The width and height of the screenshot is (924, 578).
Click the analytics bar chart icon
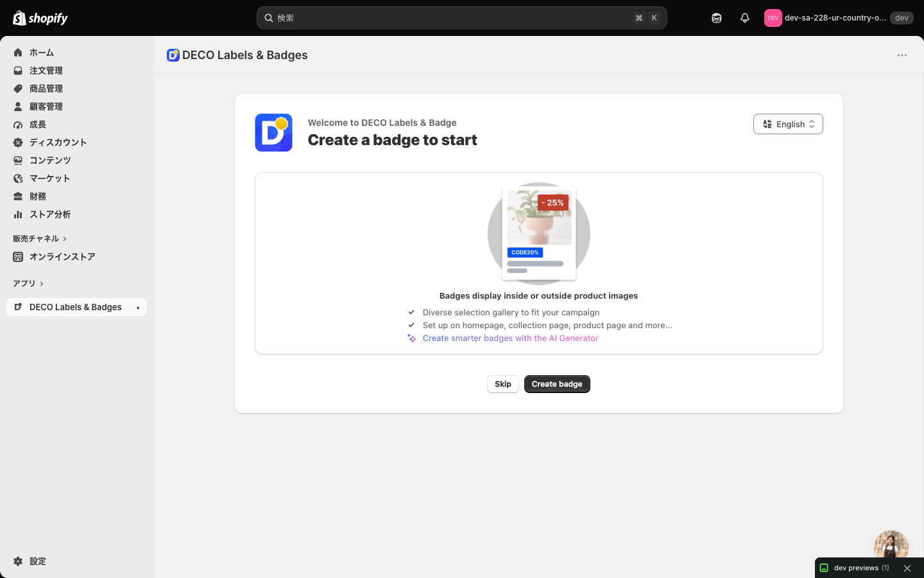click(18, 215)
